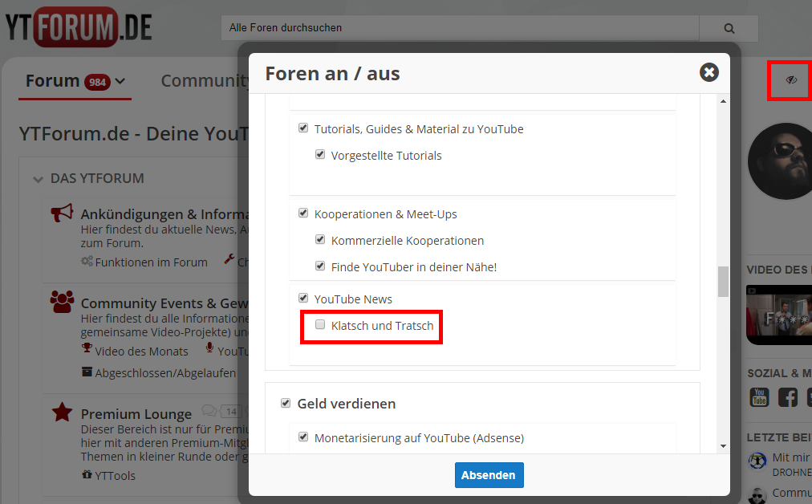Click the search magnifier icon
The height and width of the screenshot is (504, 812).
pos(729,28)
